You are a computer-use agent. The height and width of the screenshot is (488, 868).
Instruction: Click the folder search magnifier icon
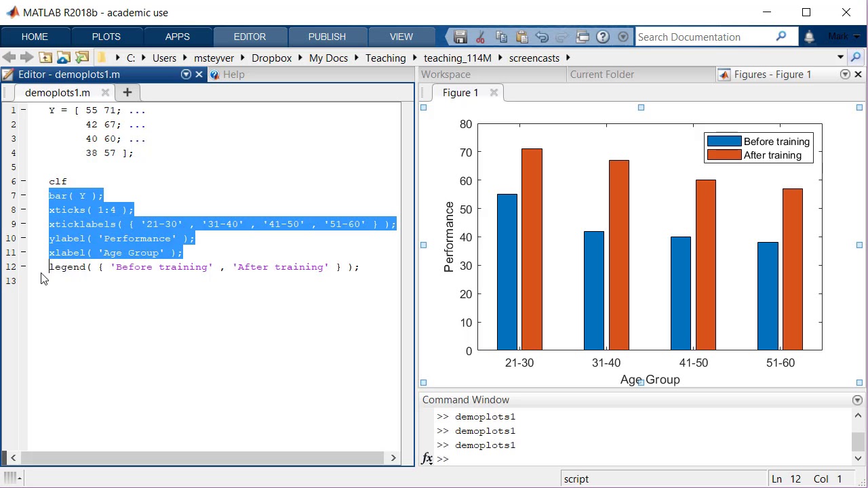[x=856, y=58]
